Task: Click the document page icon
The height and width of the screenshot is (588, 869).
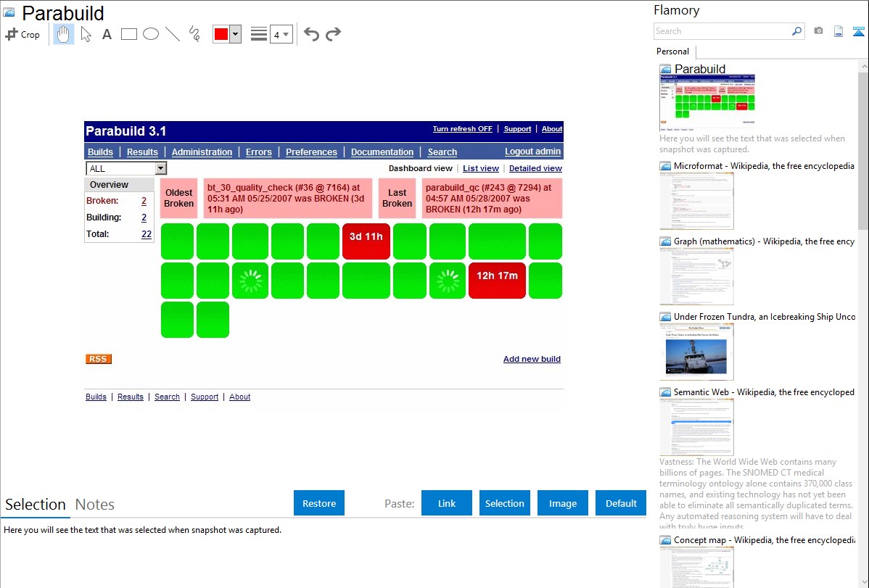Action: point(839,31)
